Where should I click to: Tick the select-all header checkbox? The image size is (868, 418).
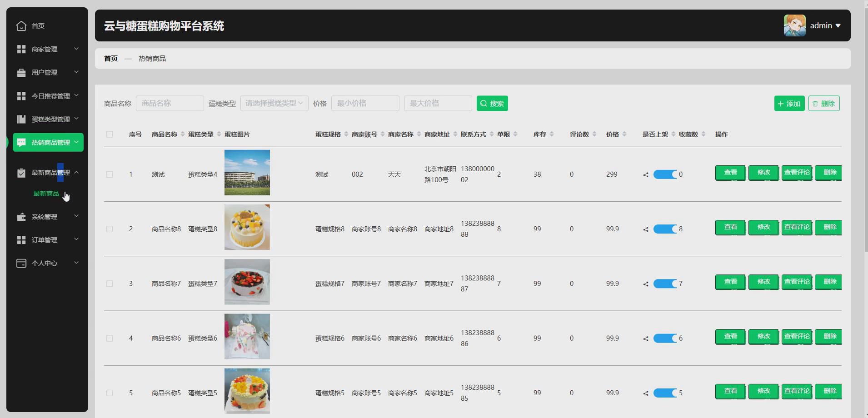pyautogui.click(x=110, y=134)
